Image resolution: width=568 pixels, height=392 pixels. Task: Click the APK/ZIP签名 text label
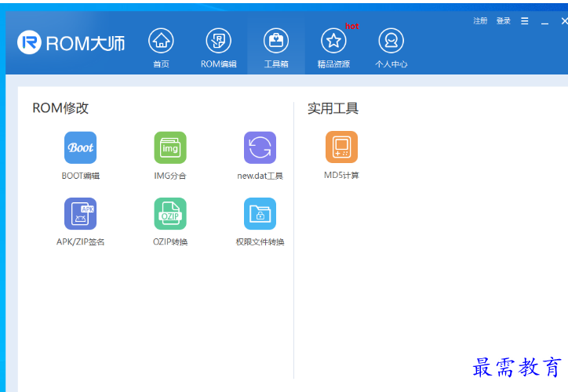(x=81, y=241)
